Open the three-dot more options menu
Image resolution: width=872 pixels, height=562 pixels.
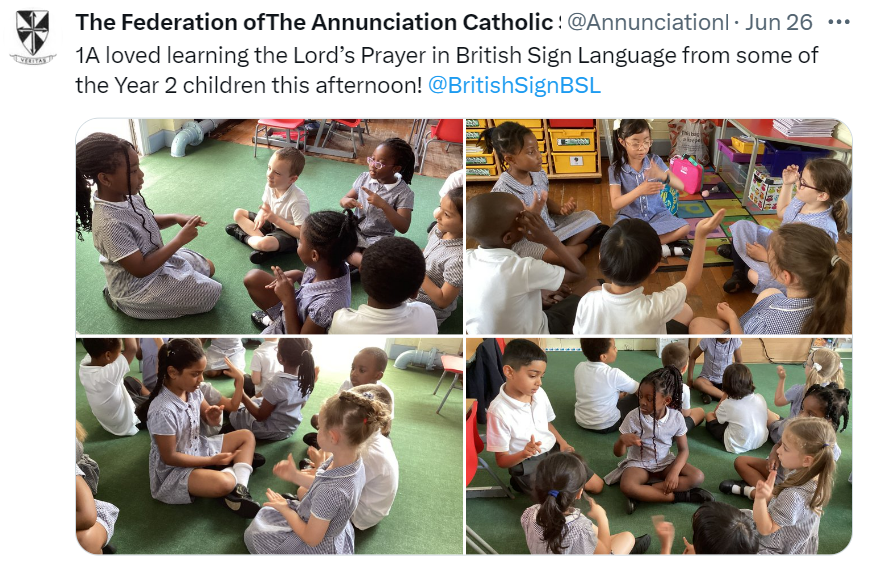(x=838, y=22)
